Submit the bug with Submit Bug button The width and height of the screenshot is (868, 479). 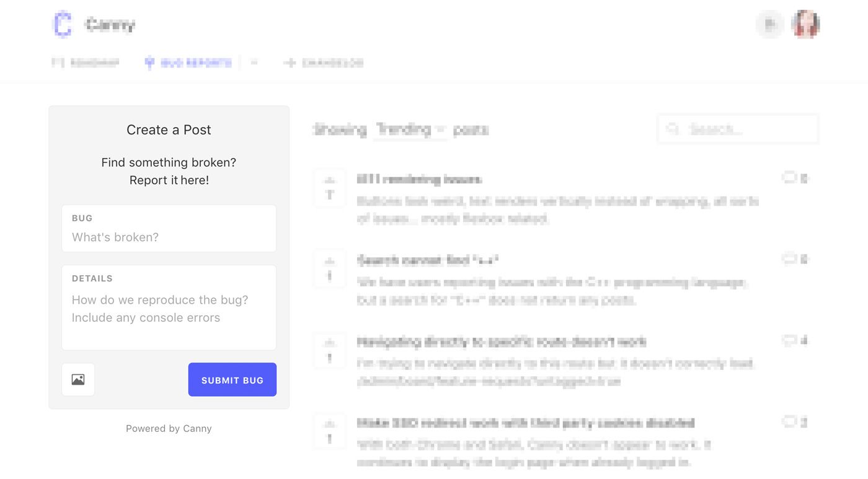232,379
